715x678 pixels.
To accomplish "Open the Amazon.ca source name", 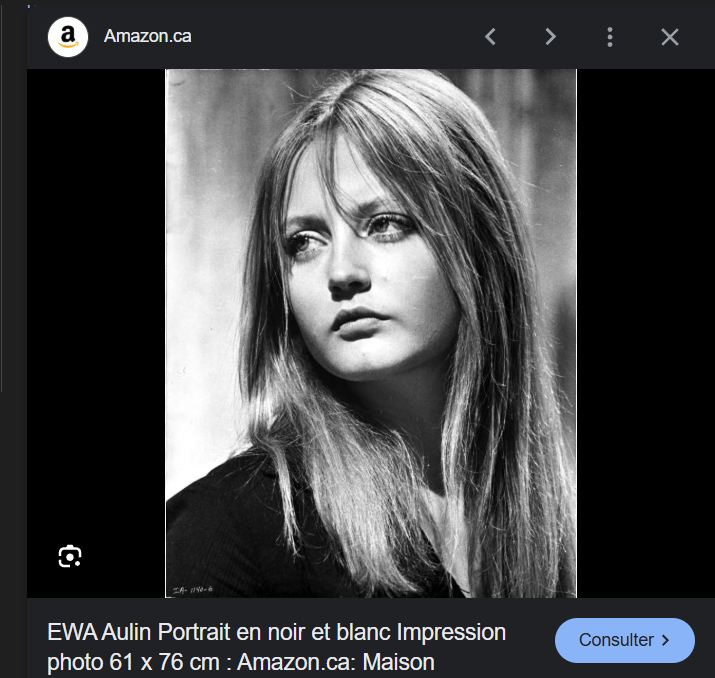I will click(147, 37).
